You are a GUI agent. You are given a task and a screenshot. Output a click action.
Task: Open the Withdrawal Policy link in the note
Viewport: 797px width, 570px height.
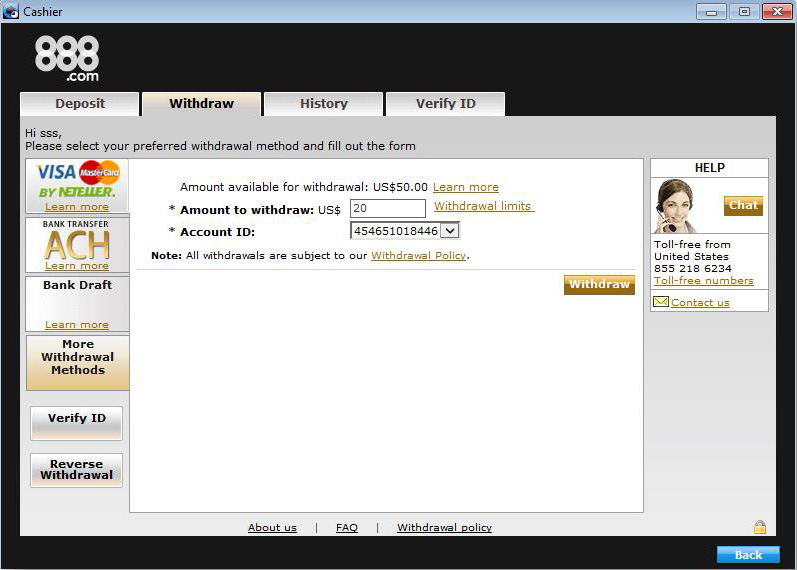click(x=418, y=256)
